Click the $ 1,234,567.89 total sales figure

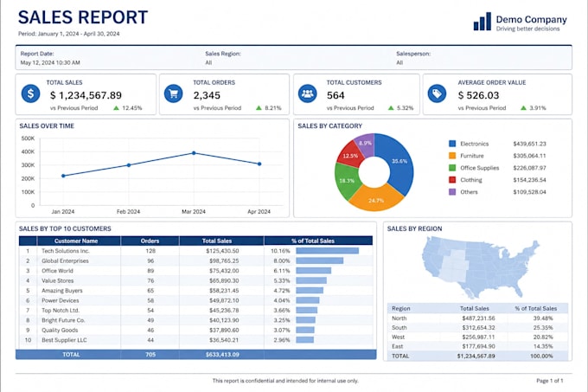86,95
